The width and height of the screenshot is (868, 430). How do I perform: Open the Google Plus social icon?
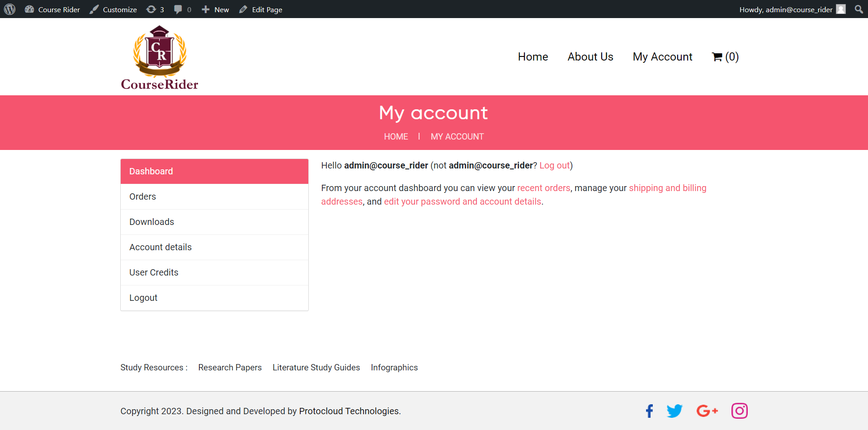click(708, 411)
